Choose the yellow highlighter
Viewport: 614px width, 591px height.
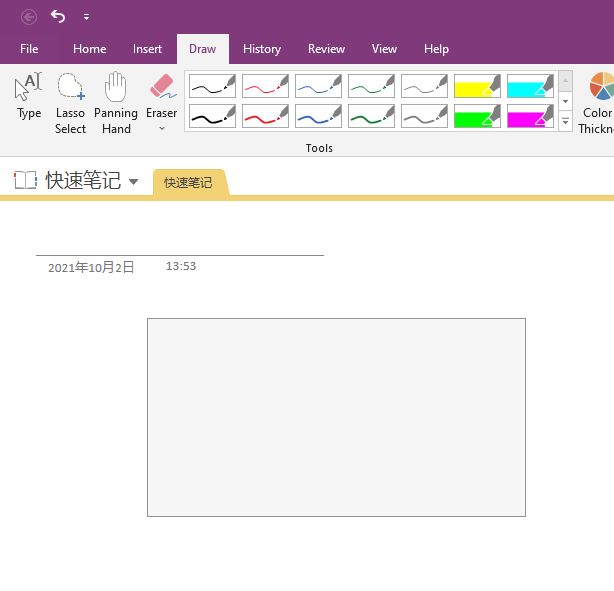pos(477,86)
